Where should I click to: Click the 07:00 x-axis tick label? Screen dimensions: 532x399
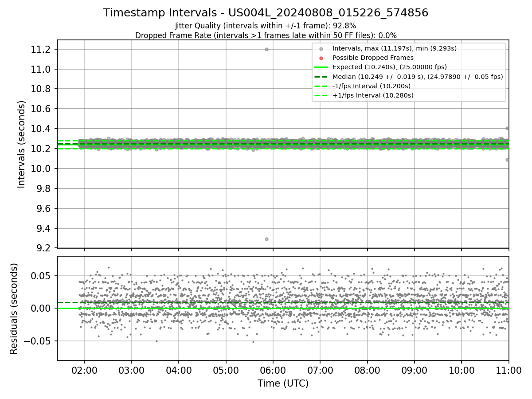click(320, 370)
